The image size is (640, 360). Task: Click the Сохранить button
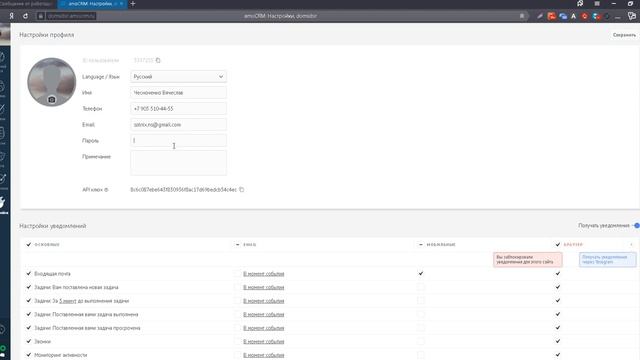624,35
